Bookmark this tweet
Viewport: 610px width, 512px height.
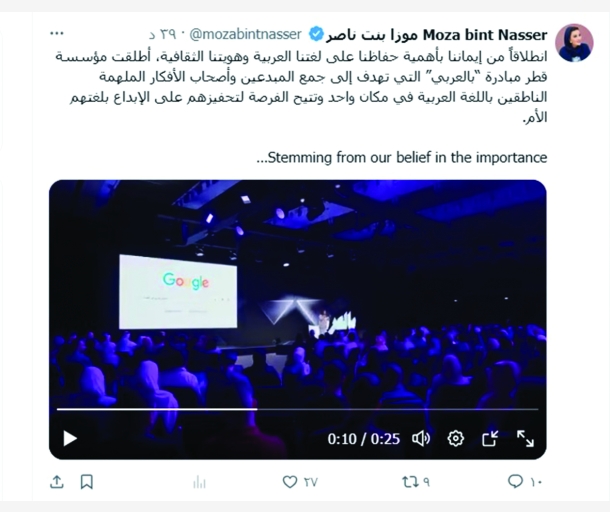(86, 482)
